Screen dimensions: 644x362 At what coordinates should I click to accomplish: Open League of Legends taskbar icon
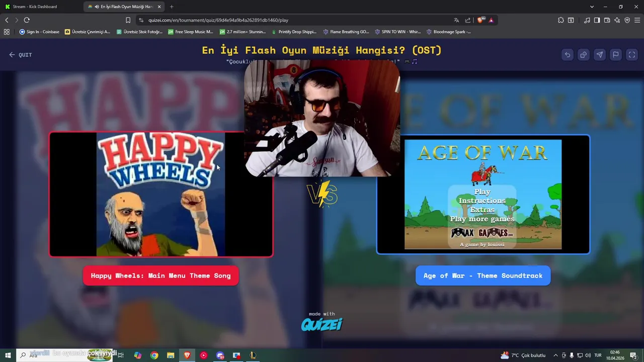click(253, 355)
